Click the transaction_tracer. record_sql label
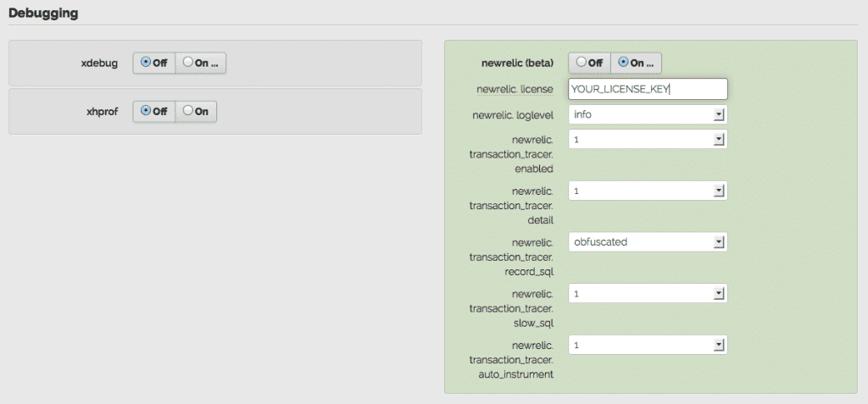This screenshot has height=404, width=868. [511, 257]
